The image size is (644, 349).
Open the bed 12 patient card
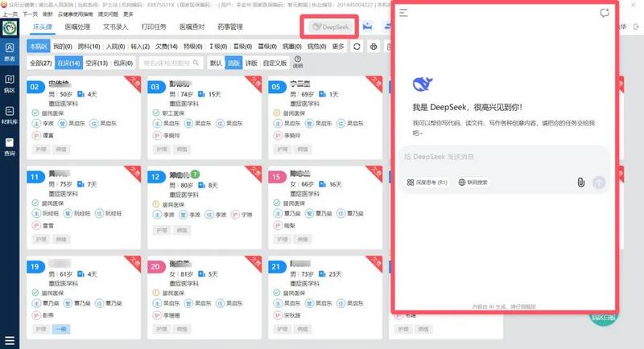coord(204,207)
